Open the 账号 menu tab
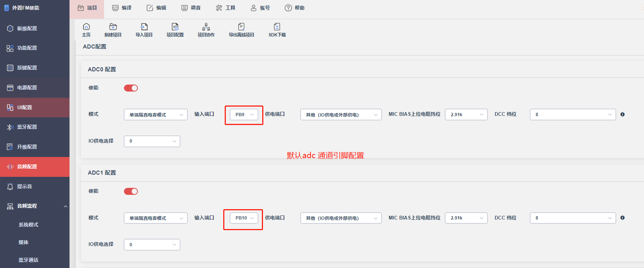The width and height of the screenshot is (644, 268). [260, 8]
